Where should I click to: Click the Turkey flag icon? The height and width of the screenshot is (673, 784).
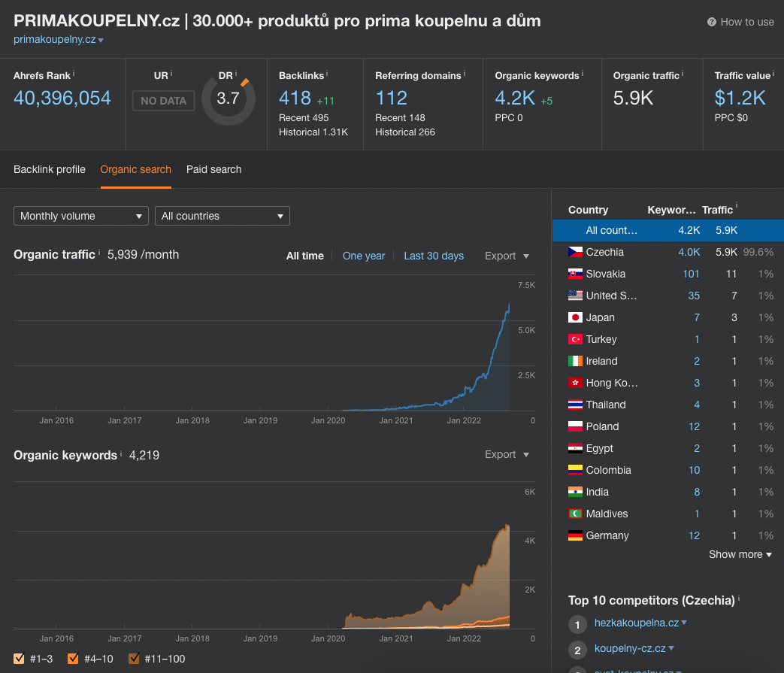[x=575, y=339]
